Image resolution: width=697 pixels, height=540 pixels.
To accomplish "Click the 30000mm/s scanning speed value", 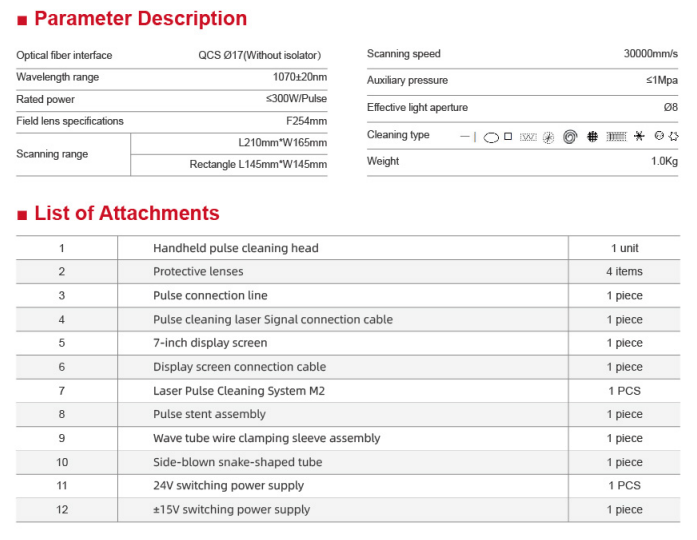I will tap(650, 54).
